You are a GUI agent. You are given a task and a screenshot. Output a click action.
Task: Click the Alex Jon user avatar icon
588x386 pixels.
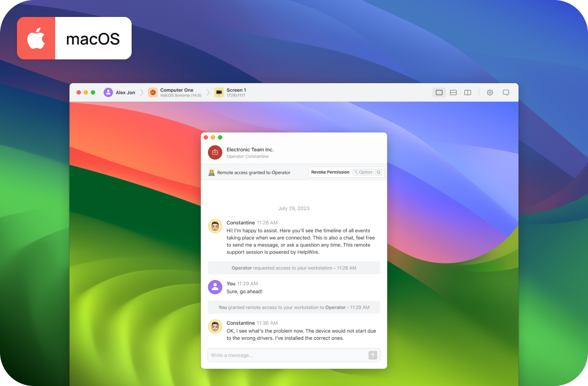[108, 93]
